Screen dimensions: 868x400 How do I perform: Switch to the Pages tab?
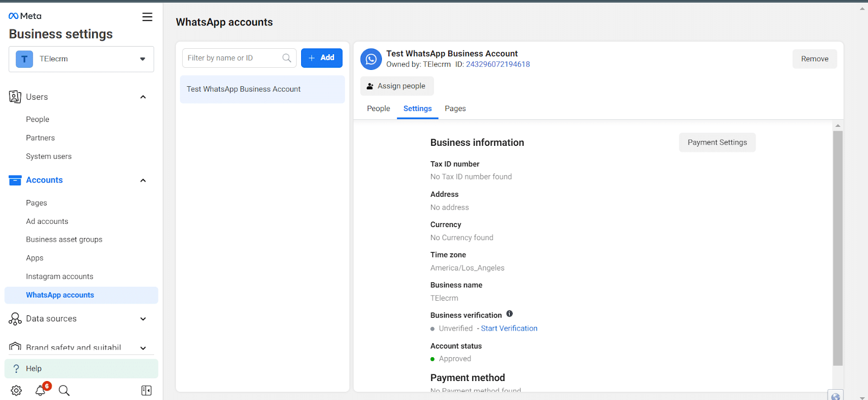(x=455, y=108)
